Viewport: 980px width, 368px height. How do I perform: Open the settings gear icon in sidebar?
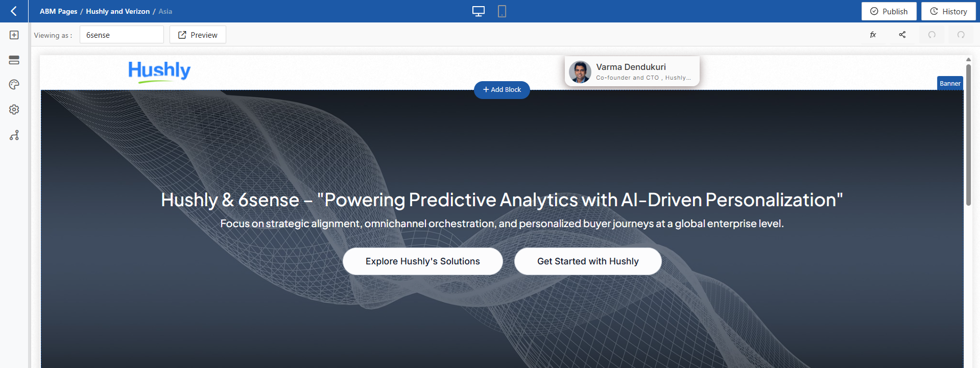[14, 110]
